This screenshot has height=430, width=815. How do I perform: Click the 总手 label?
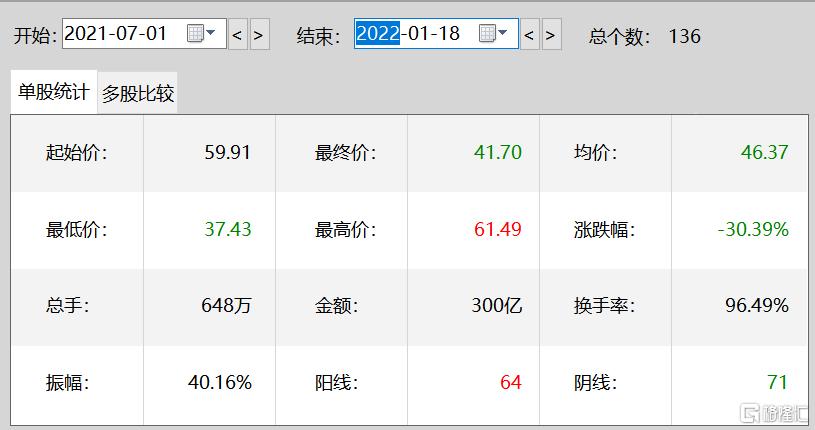[x=68, y=305]
